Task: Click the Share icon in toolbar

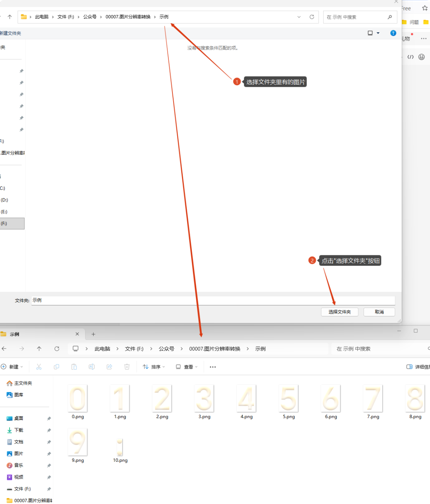Action: click(109, 367)
